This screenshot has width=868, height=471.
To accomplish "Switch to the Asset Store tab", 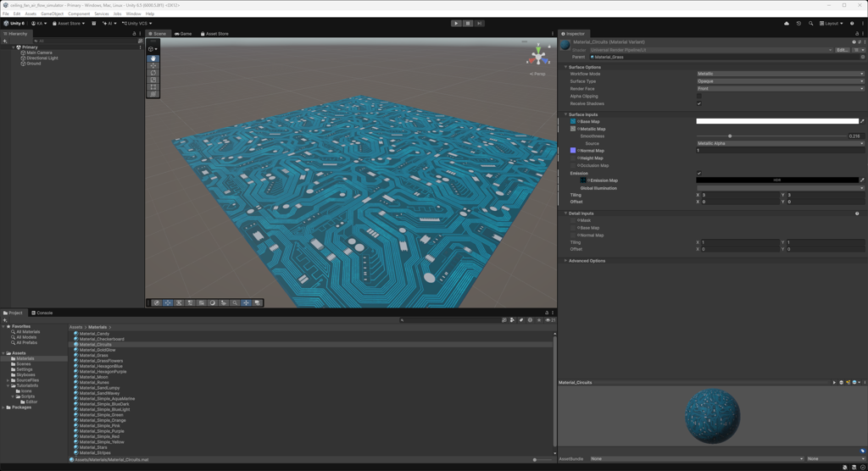I will 214,34.
